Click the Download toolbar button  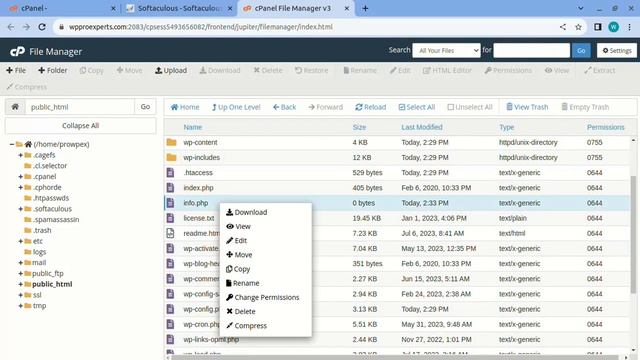pos(220,70)
